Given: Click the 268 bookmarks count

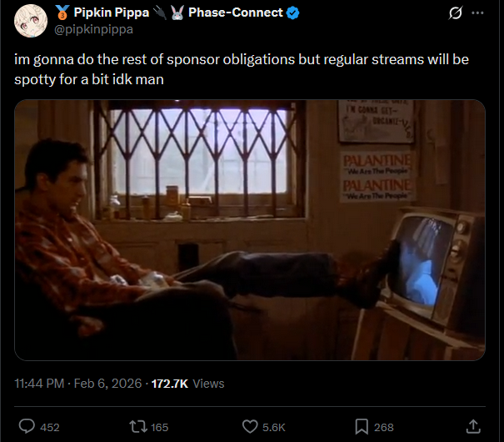Looking at the screenshot, I should pyautogui.click(x=384, y=427).
